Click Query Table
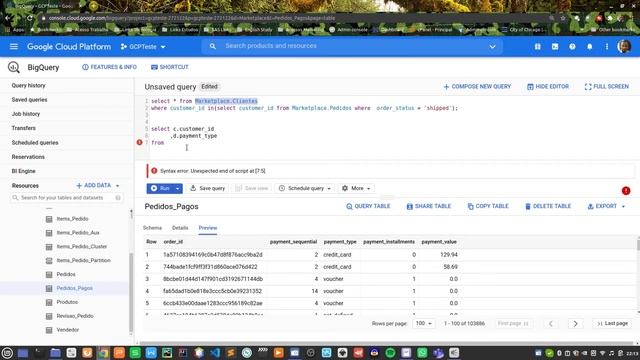This screenshot has height=360, width=640. pyautogui.click(x=368, y=207)
